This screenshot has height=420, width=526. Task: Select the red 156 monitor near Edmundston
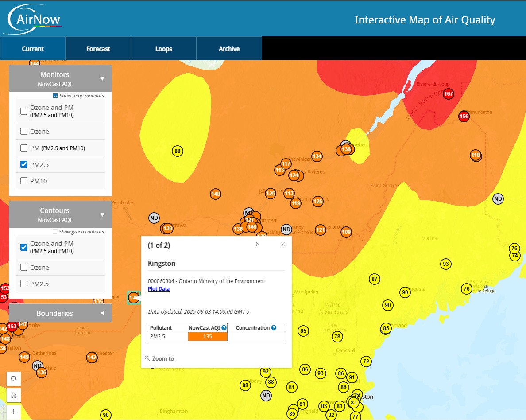tap(464, 117)
